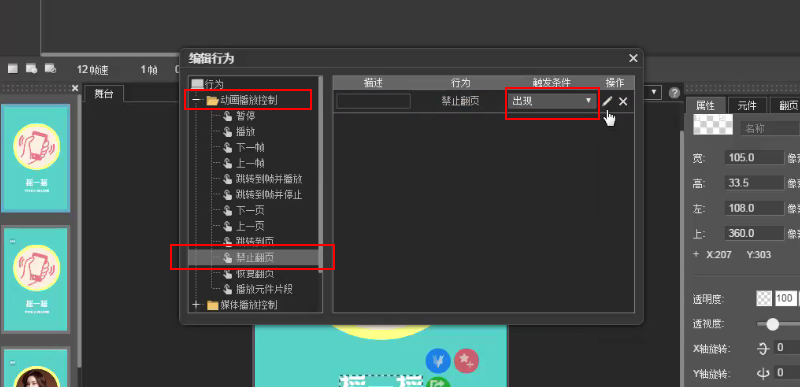The image size is (800, 387).
Task: Click the 描述 text field in behavior row
Action: coord(373,101)
